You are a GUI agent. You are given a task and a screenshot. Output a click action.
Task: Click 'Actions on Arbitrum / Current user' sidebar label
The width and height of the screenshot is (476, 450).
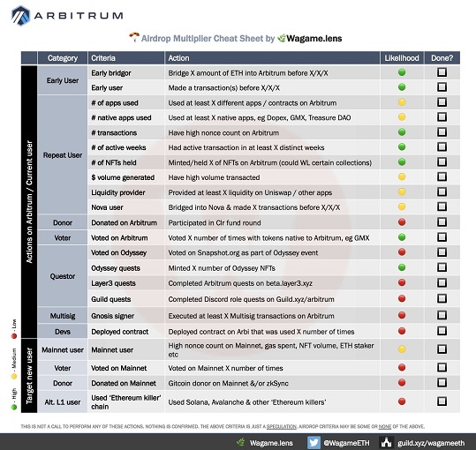click(29, 202)
